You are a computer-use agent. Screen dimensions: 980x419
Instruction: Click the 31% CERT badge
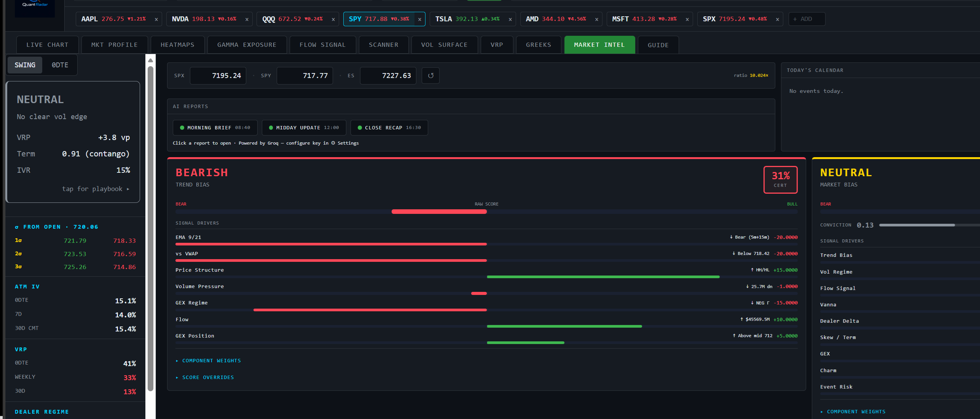click(x=781, y=180)
